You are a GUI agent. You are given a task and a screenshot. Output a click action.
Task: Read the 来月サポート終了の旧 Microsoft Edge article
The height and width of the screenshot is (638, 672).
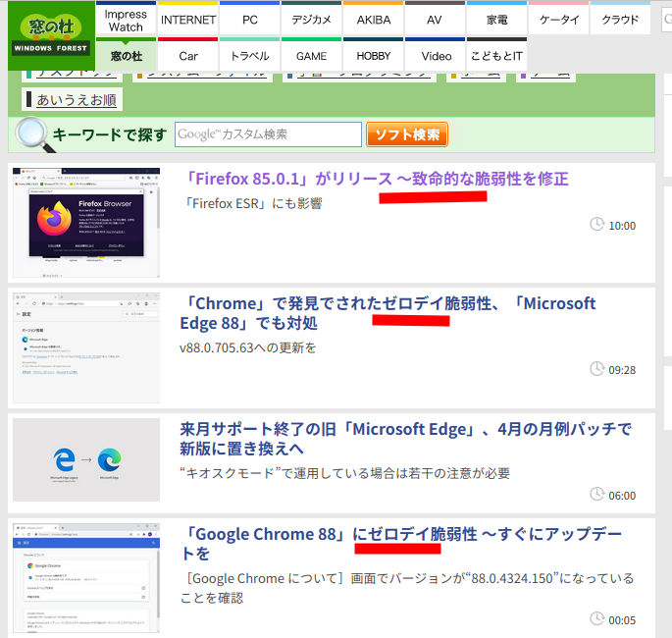(405, 439)
